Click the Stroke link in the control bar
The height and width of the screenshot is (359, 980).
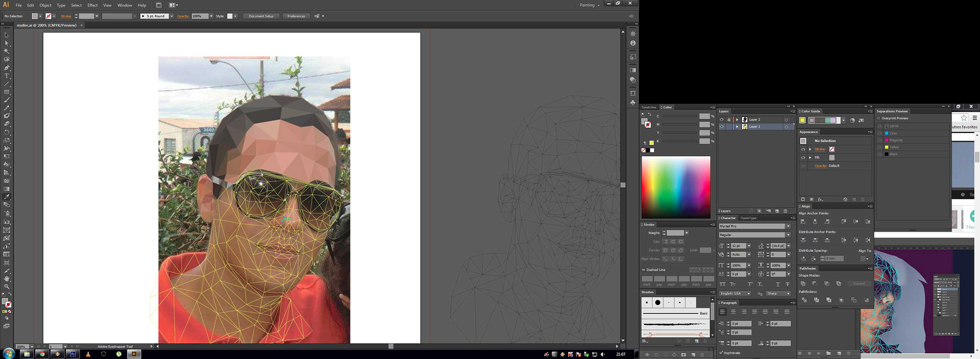[x=66, y=16]
